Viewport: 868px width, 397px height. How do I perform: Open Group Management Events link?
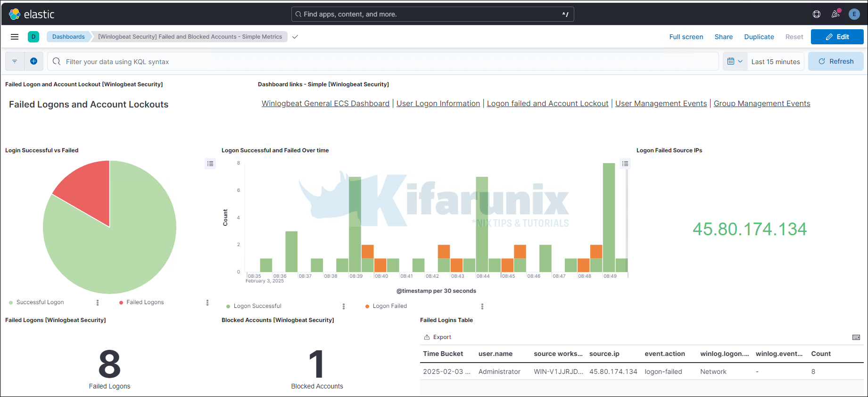(x=762, y=104)
